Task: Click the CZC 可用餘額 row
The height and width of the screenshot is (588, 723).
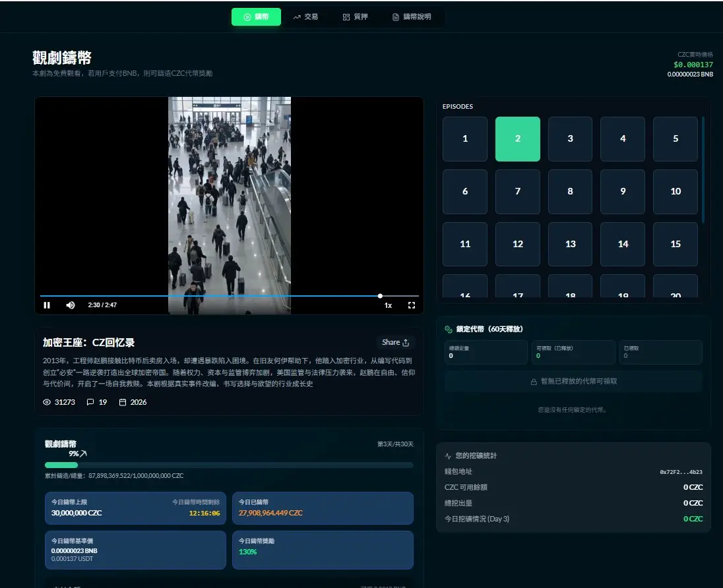Action: click(x=573, y=488)
